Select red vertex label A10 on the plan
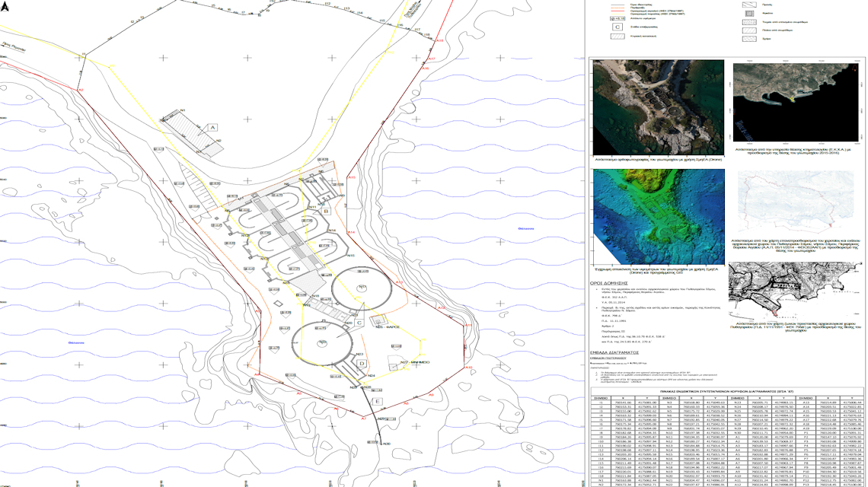 point(468,368)
